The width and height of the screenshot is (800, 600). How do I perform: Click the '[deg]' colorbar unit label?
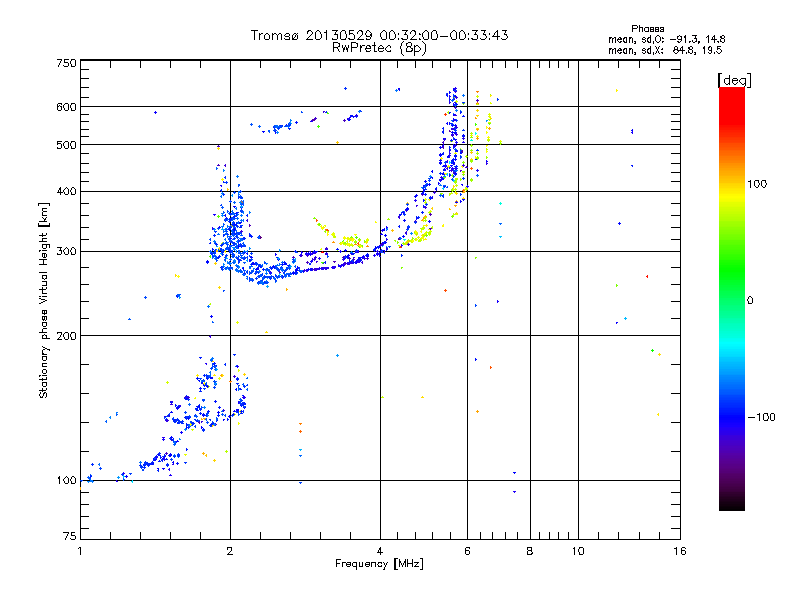pyautogui.click(x=734, y=80)
